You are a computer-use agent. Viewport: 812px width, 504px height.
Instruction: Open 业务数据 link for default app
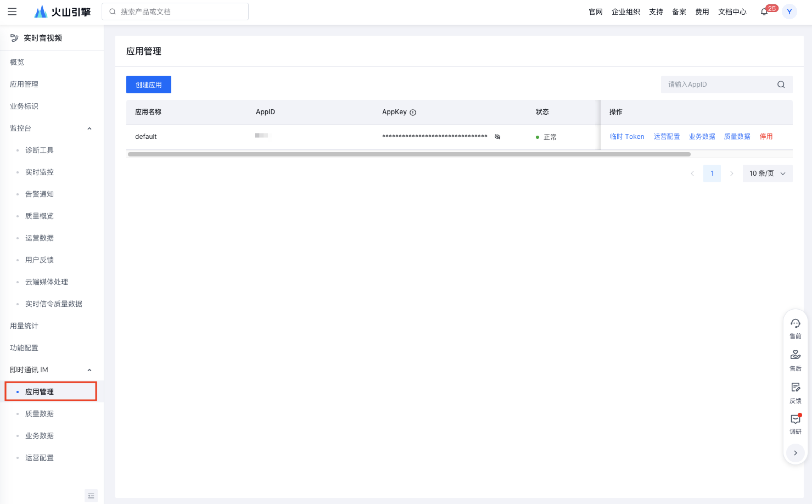click(x=702, y=137)
